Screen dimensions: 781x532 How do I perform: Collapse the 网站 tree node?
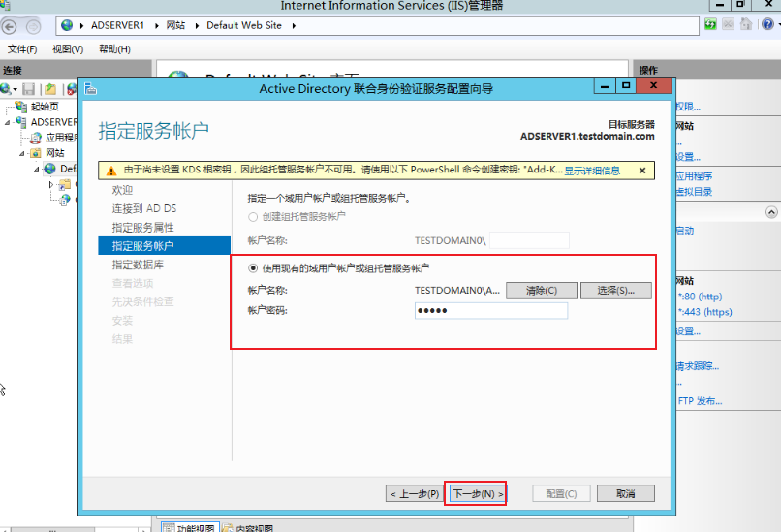[22, 153]
